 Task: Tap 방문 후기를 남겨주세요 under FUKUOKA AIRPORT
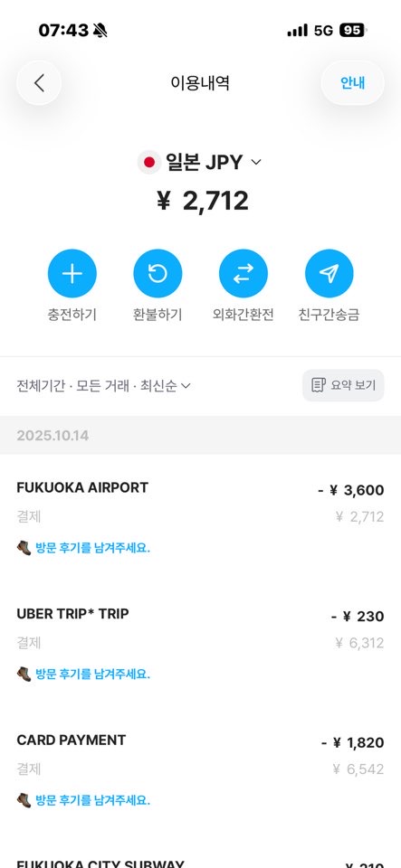tap(93, 548)
